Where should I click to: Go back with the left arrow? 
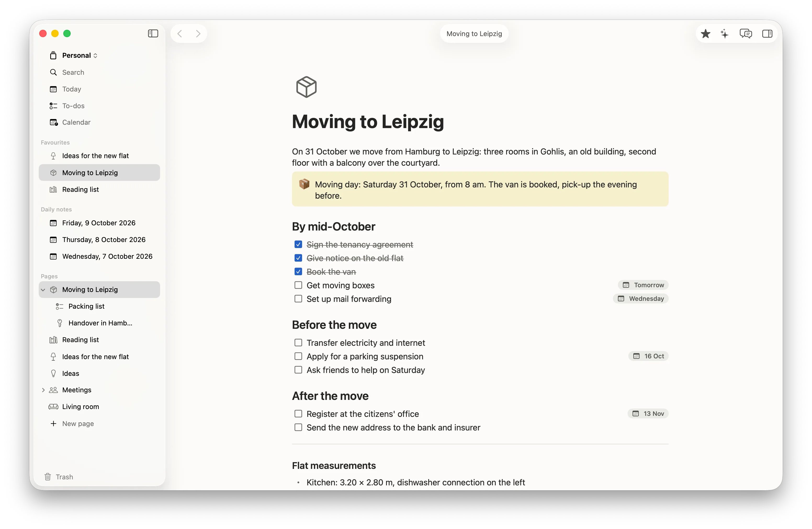(180, 33)
